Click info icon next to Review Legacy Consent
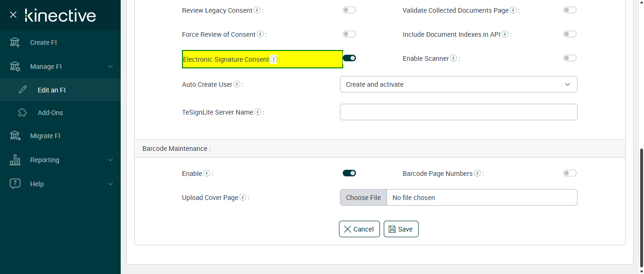Screen dimensions: 644x274 click(257, 10)
